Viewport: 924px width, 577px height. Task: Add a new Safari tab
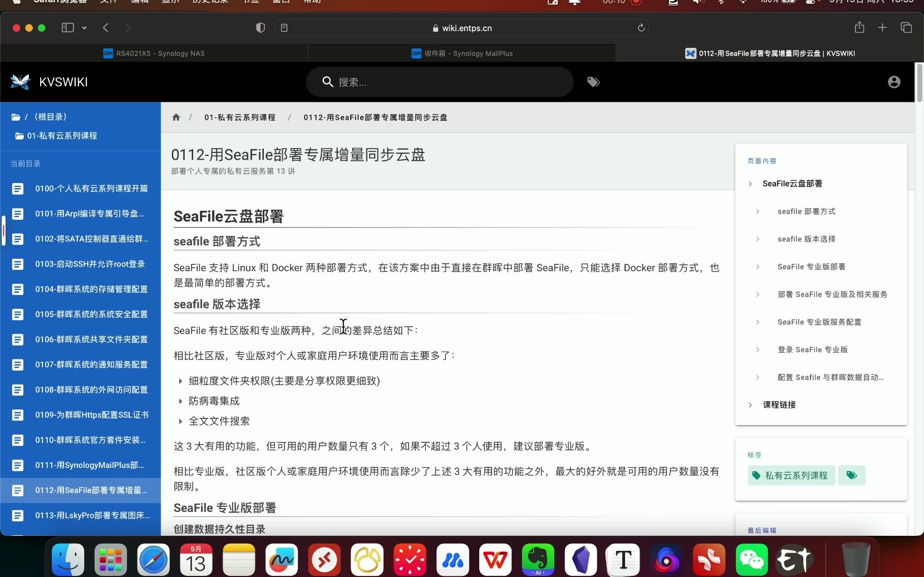[882, 27]
